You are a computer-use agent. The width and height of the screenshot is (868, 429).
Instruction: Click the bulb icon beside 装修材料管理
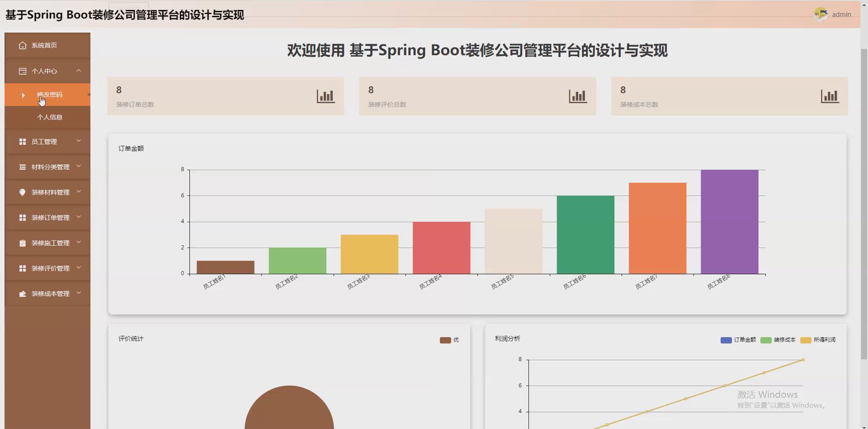click(22, 192)
